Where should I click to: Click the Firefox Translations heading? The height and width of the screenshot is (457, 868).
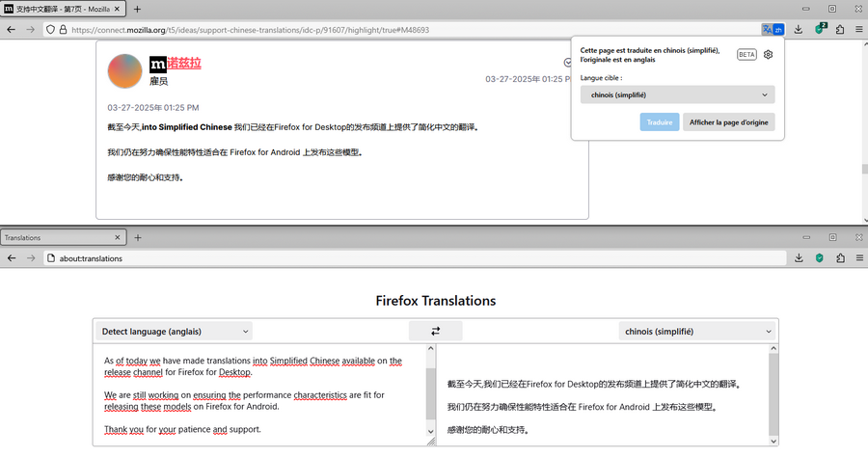pos(436,301)
